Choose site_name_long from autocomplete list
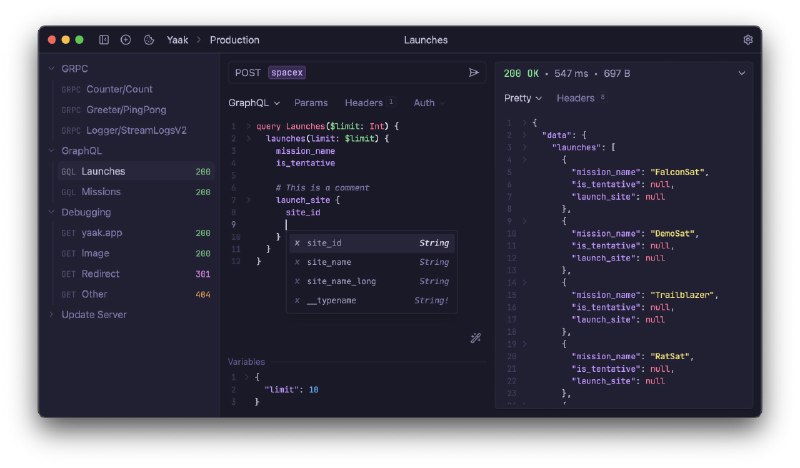This screenshot has height=468, width=800. coord(341,281)
